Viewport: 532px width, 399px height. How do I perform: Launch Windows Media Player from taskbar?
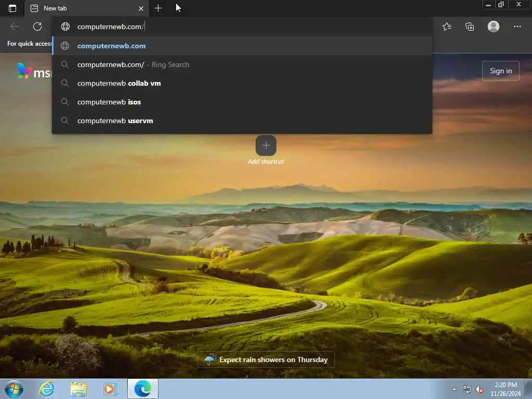click(x=110, y=389)
